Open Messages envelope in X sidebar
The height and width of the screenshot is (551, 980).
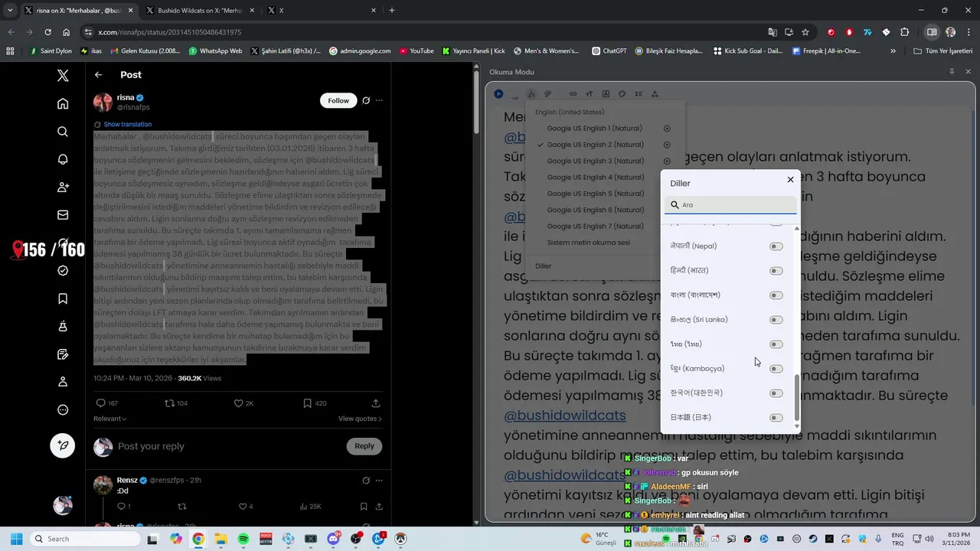click(x=63, y=215)
